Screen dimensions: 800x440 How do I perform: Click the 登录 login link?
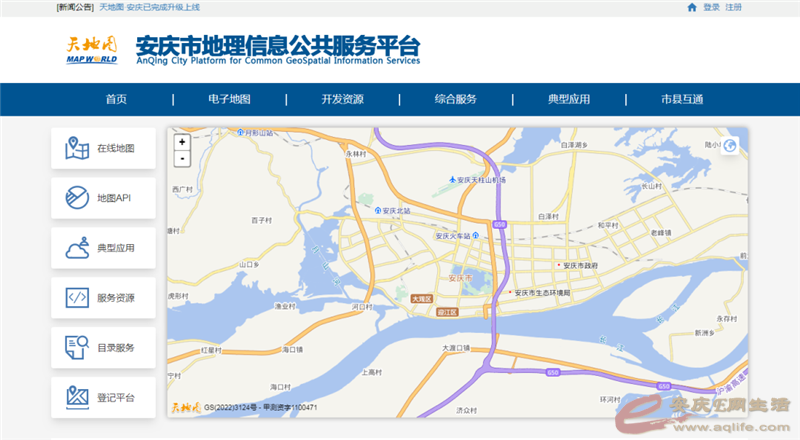(x=711, y=7)
